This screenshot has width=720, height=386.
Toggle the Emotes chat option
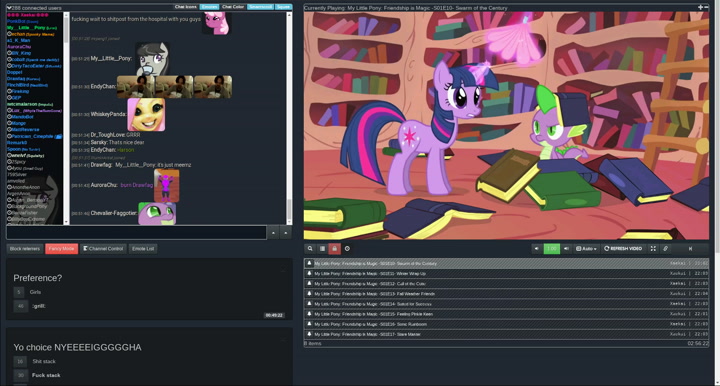(x=209, y=7)
